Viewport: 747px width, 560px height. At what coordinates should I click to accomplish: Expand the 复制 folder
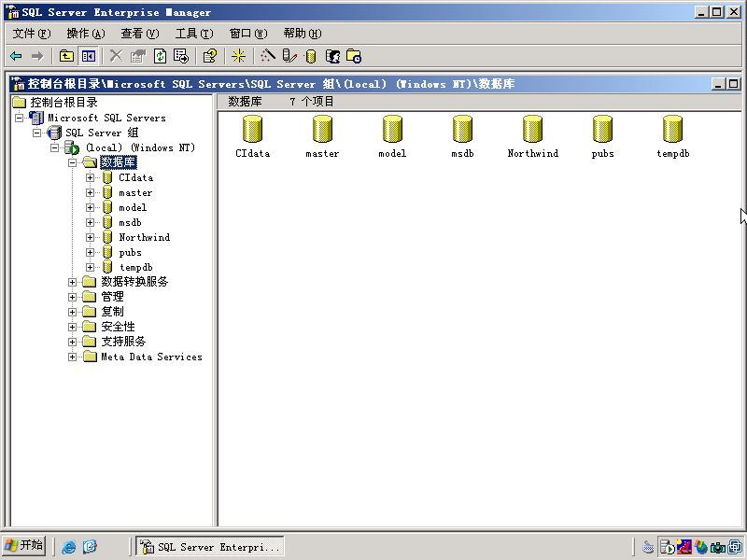coord(73,312)
